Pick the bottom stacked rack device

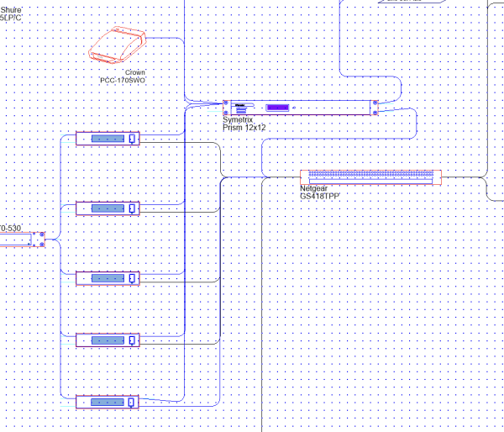click(x=108, y=403)
